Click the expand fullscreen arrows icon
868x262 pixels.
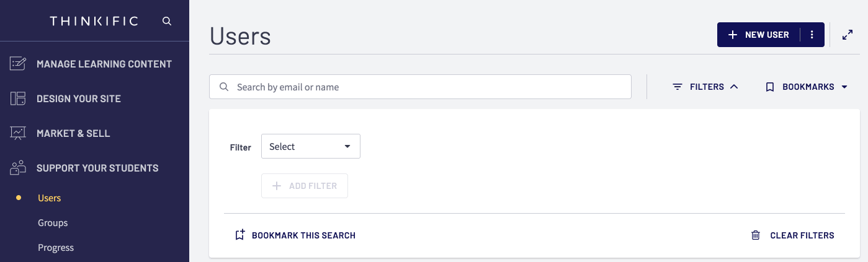[848, 35]
